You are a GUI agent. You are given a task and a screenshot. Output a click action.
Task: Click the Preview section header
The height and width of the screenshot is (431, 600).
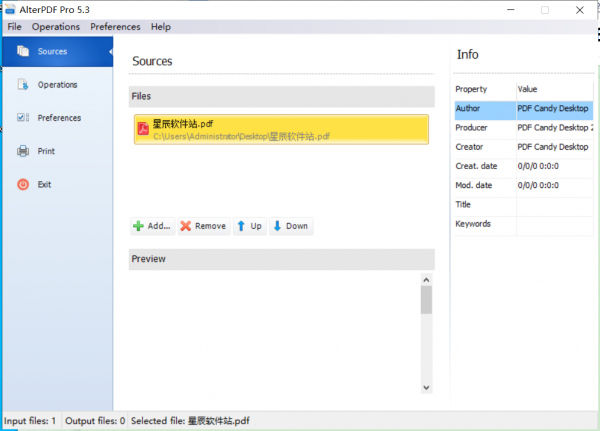282,259
